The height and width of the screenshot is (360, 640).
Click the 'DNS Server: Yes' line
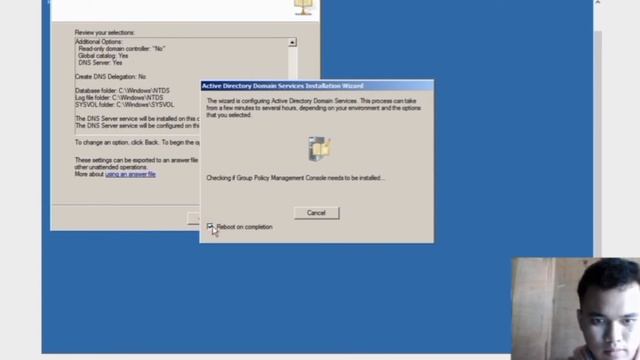pyautogui.click(x=100, y=63)
